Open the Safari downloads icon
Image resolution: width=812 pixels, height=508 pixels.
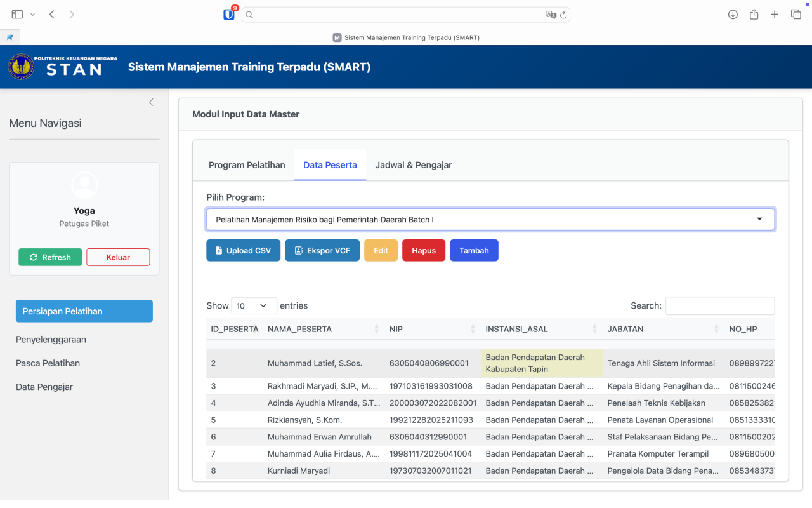(x=733, y=14)
